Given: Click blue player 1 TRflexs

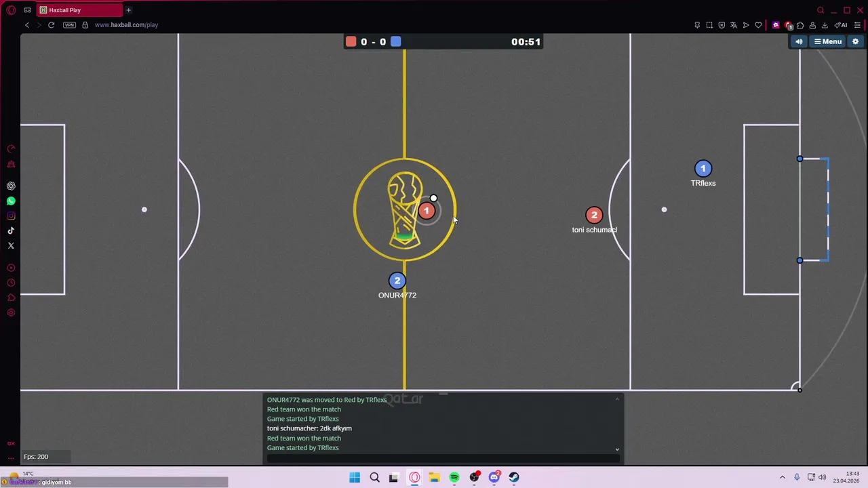Looking at the screenshot, I should coord(703,169).
